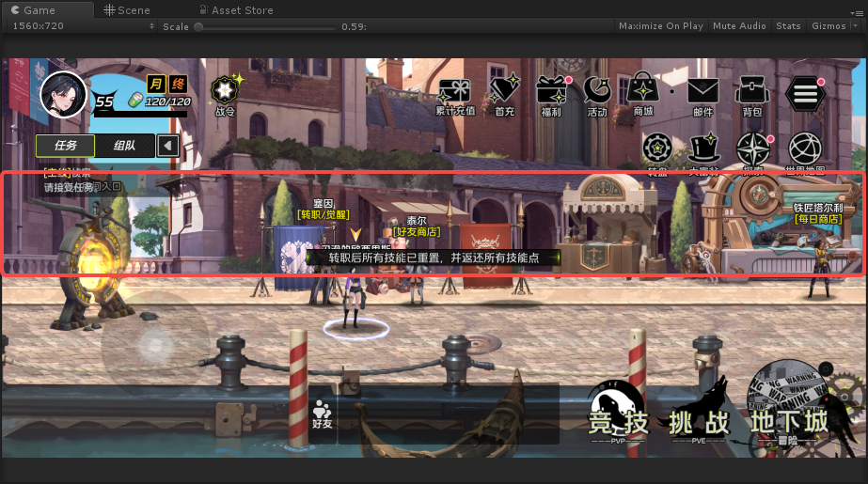The image size is (868, 484).
Task: Click the Scale slider handle
Action: (x=198, y=26)
